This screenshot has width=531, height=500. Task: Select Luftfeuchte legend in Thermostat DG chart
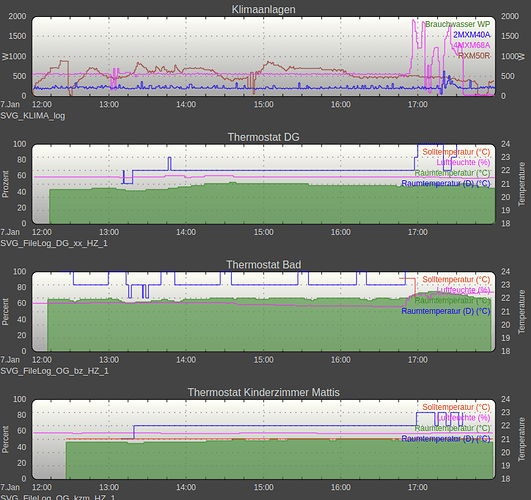click(463, 163)
